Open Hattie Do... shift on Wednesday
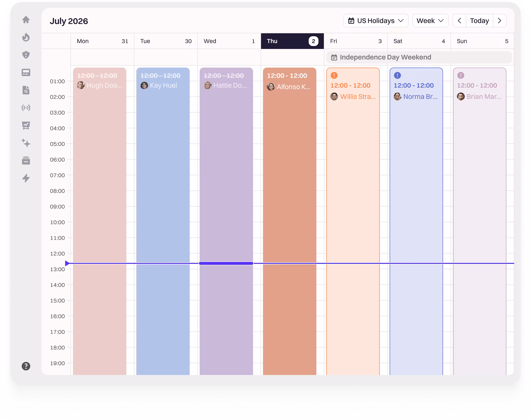This screenshot has width=531, height=420. [226, 221]
